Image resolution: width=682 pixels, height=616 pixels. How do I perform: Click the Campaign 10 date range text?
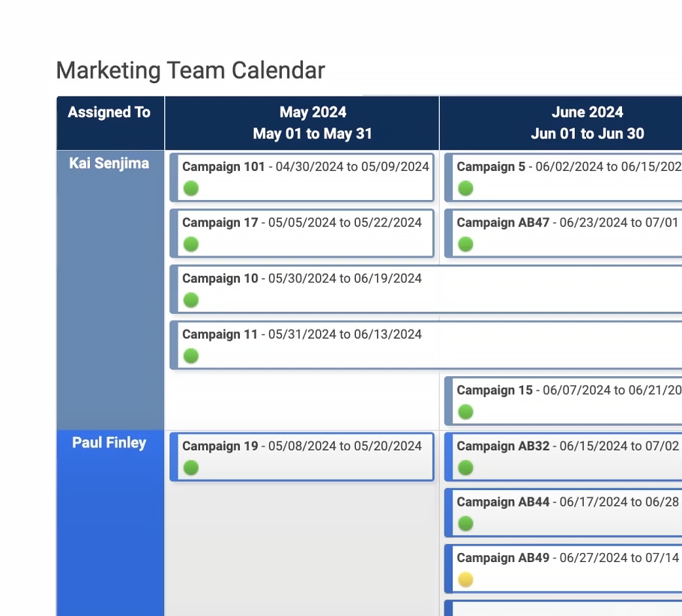[345, 279]
